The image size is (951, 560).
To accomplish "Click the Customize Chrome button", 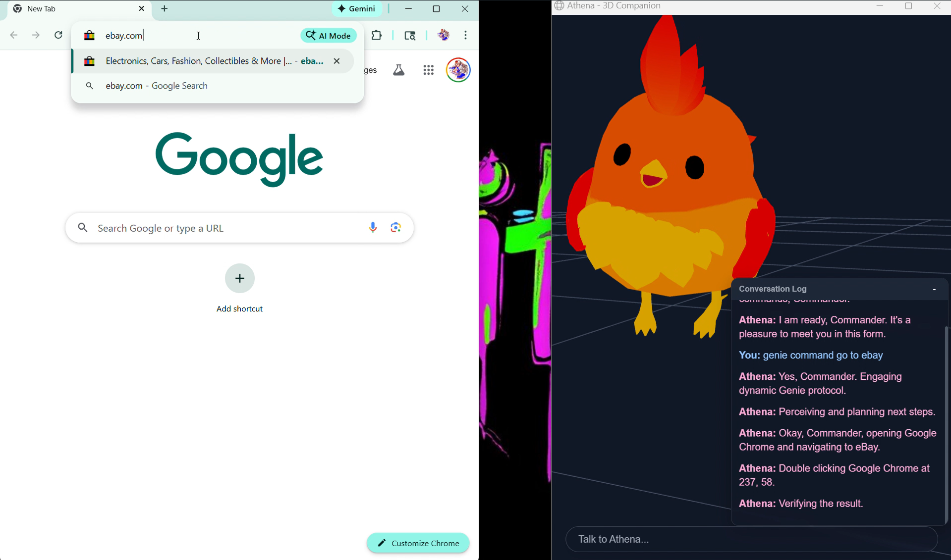I will tap(418, 543).
